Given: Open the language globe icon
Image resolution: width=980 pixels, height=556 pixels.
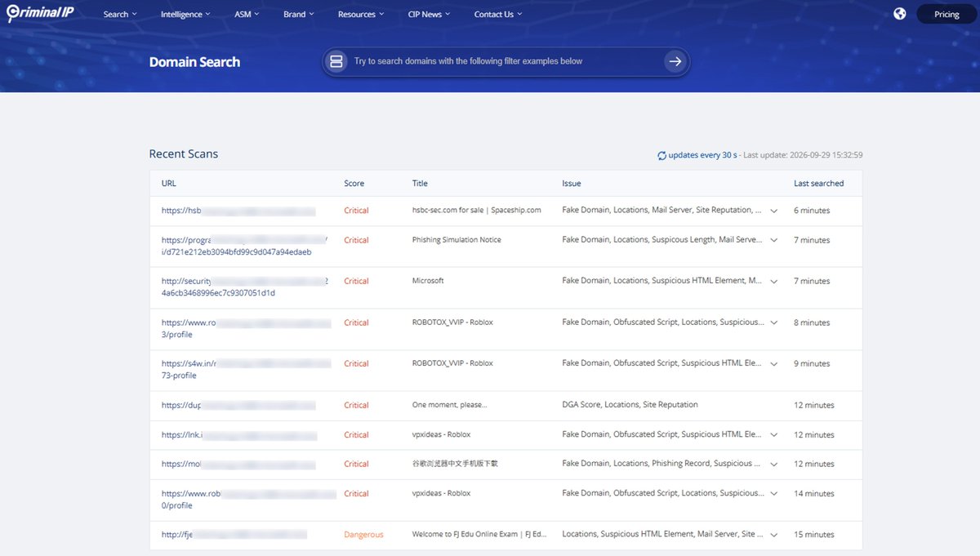Looking at the screenshot, I should pos(899,14).
